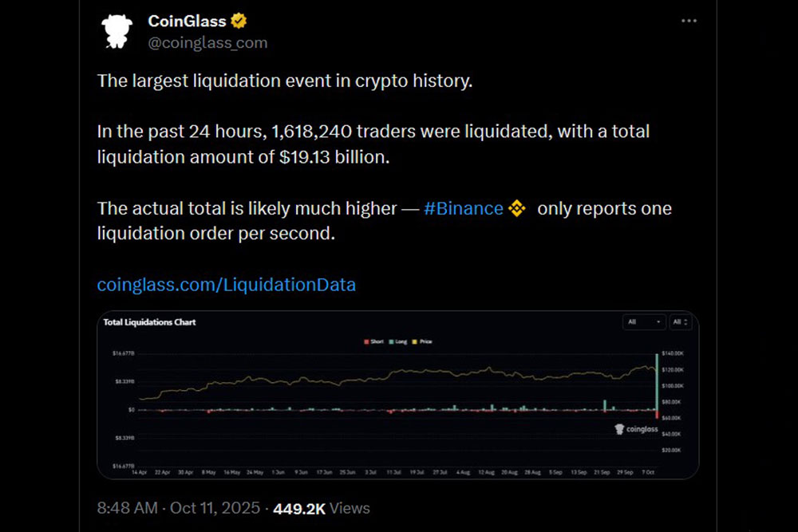The width and height of the screenshot is (798, 532).
Task: Click the tall green liquidation bar at chart end
Action: (657, 383)
